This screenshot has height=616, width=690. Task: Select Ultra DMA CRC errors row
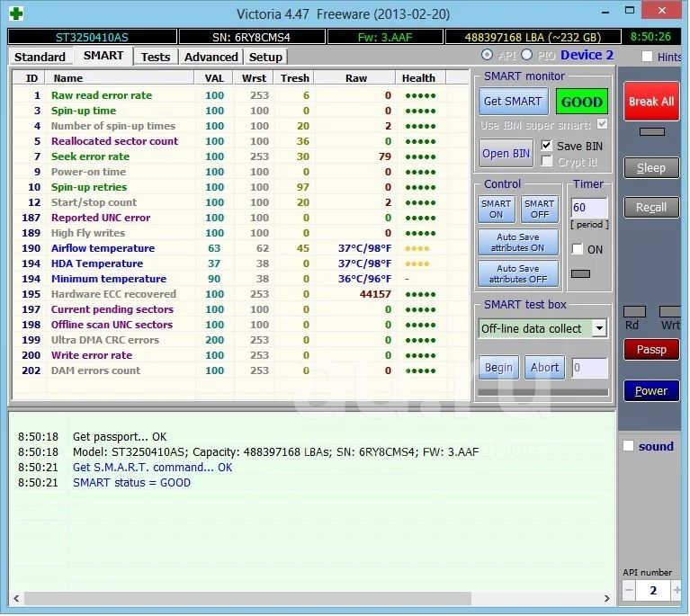(240, 340)
